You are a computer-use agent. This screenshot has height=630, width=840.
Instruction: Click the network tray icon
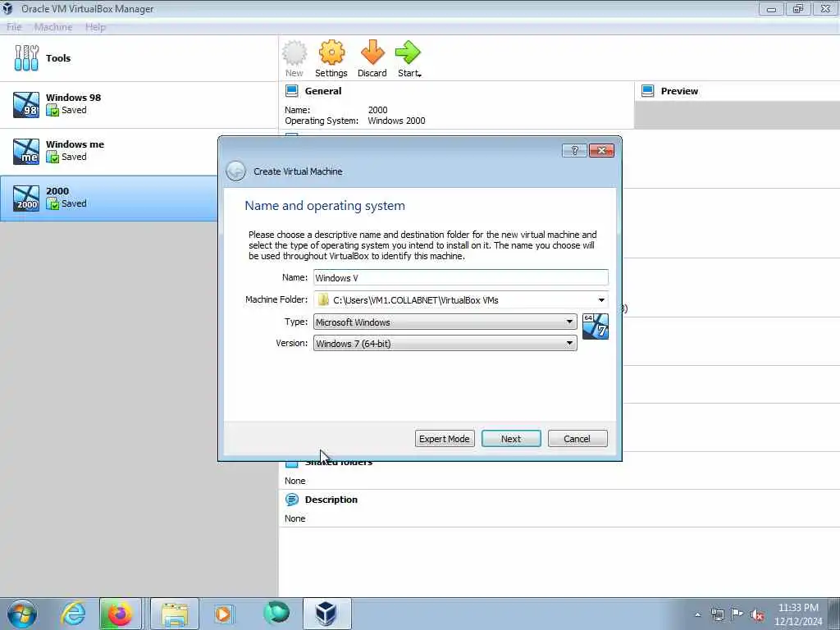tap(717, 614)
